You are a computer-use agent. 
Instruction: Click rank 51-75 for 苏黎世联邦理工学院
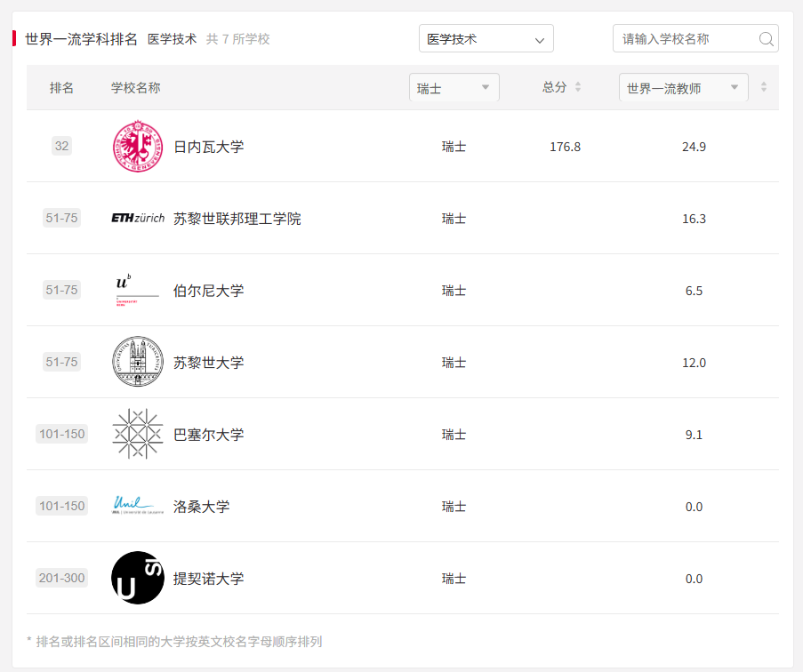tap(61, 218)
